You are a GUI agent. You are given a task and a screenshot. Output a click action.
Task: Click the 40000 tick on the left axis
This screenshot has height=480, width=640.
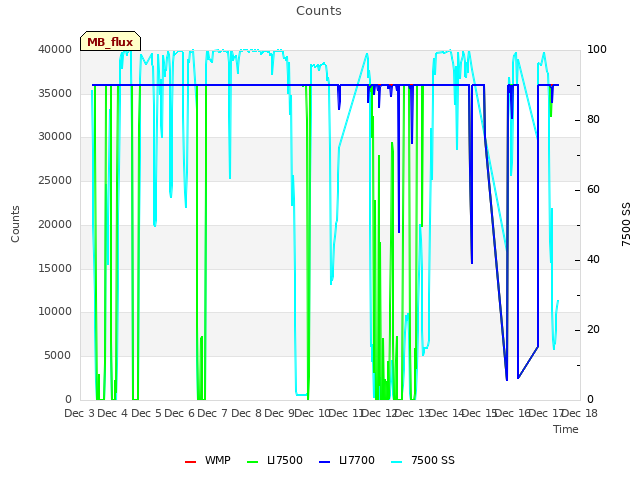click(55, 49)
